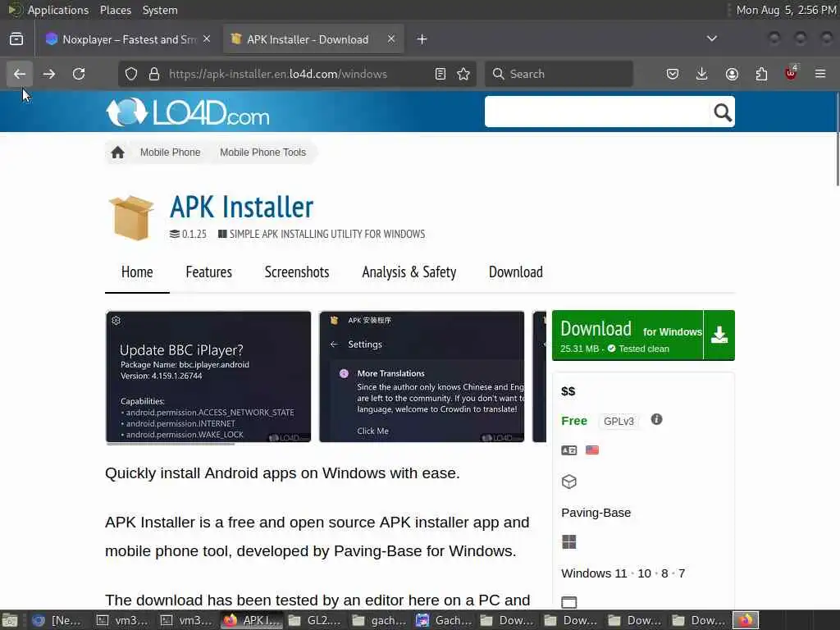Image resolution: width=840 pixels, height=630 pixels.
Task: Switch to APK I... Firefox taskbar entry
Action: [x=253, y=620]
